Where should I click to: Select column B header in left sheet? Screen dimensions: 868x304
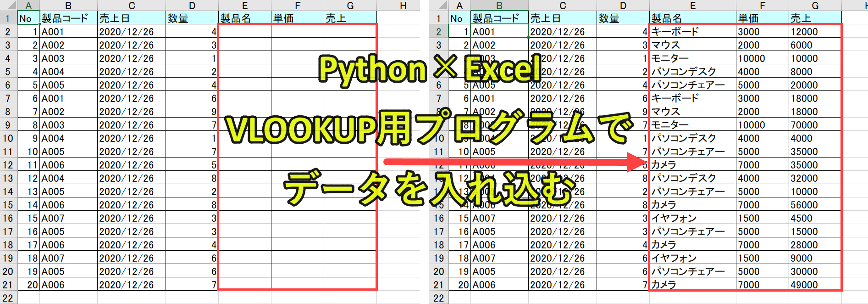[x=68, y=6]
